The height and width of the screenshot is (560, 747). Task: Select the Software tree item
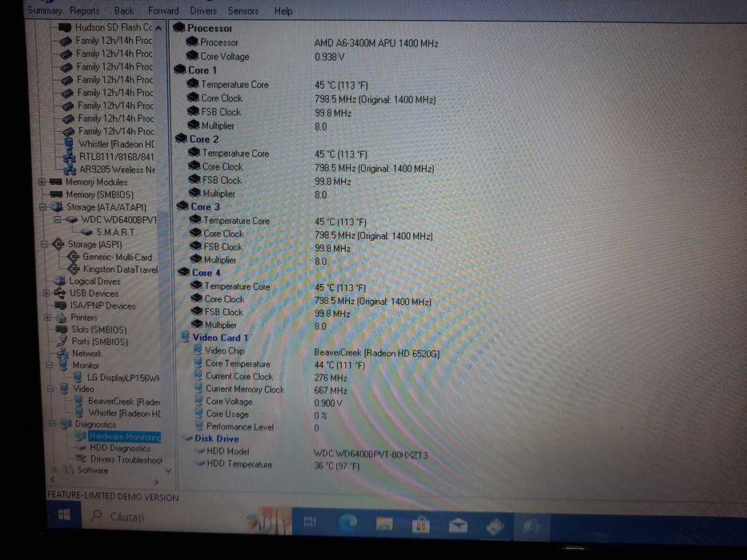click(x=92, y=470)
